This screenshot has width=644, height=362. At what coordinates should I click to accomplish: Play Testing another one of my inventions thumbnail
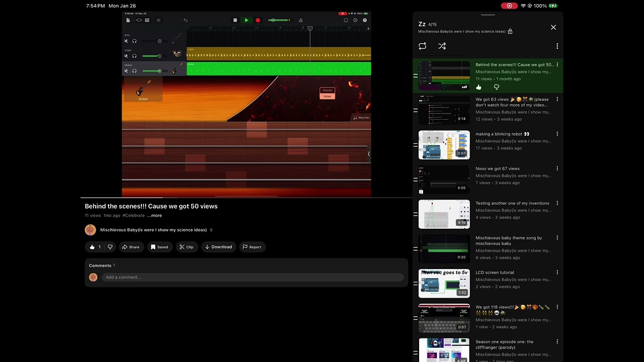[x=444, y=214]
